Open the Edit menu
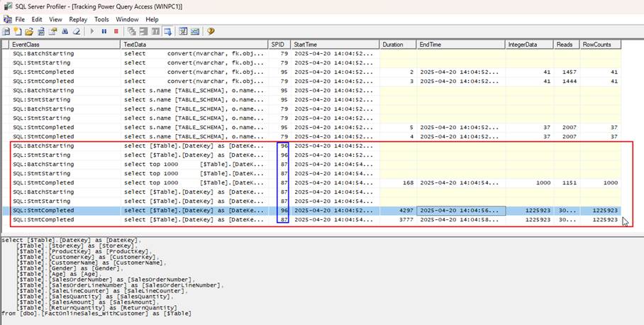 (x=37, y=19)
